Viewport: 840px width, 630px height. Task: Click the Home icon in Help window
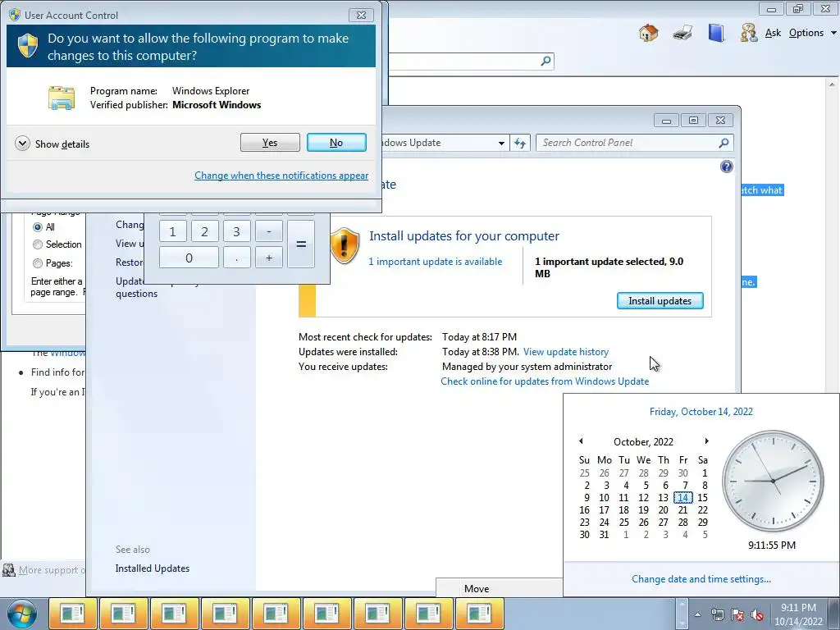pyautogui.click(x=648, y=33)
